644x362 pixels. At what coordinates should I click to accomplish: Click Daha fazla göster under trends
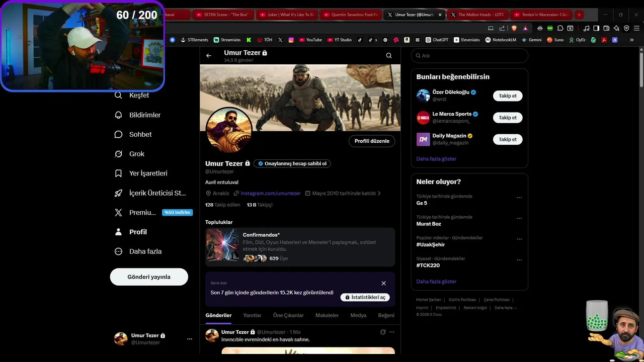(436, 282)
